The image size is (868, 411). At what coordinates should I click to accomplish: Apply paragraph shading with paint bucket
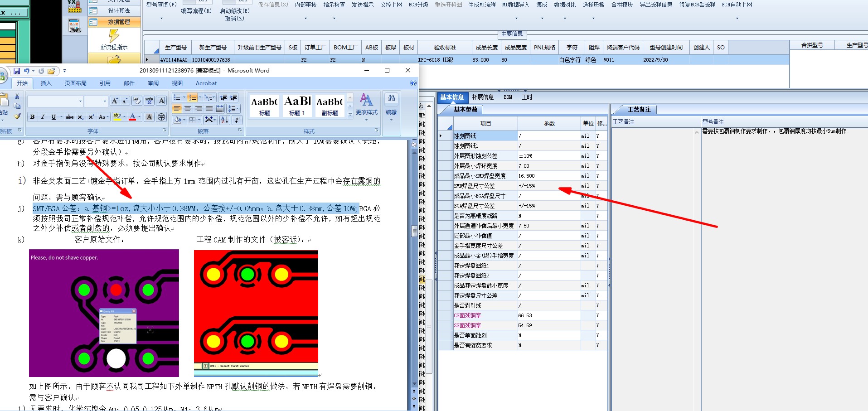tap(177, 120)
